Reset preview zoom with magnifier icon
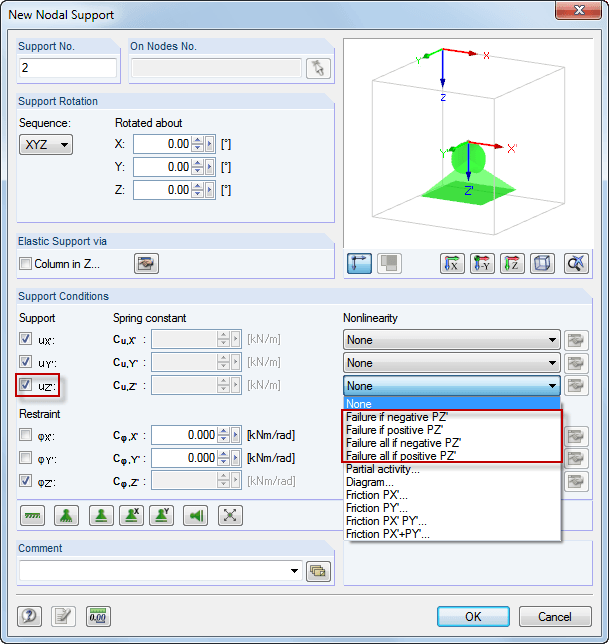609x644 pixels. (x=576, y=263)
